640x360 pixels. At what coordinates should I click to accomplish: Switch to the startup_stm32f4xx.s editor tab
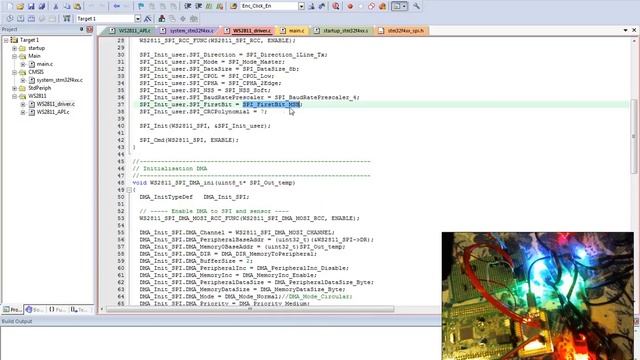341,31
